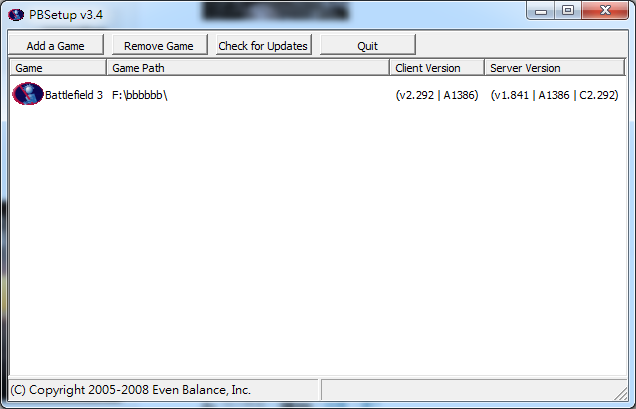Quit the PBSetup application

pos(367,45)
